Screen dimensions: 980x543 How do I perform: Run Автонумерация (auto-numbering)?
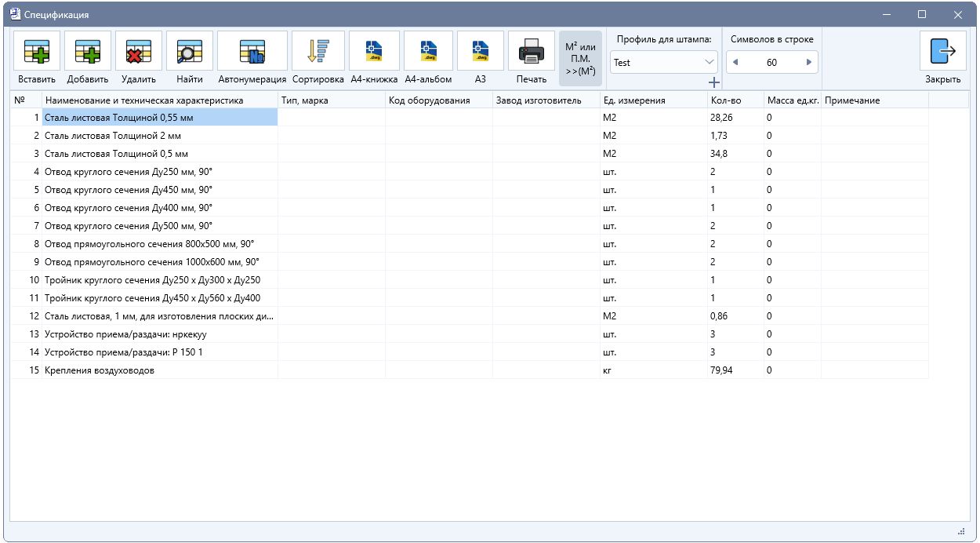252,51
